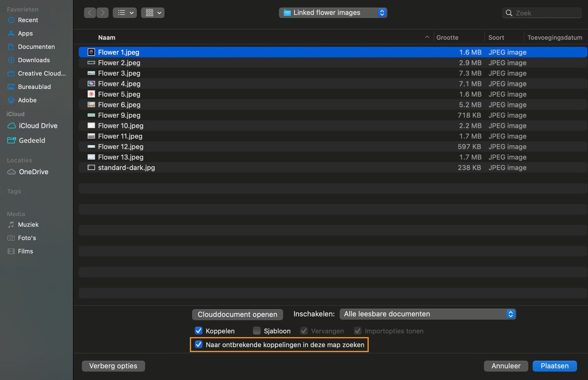Click the back navigation arrow
Image resolution: width=588 pixels, height=380 pixels.
(90, 13)
